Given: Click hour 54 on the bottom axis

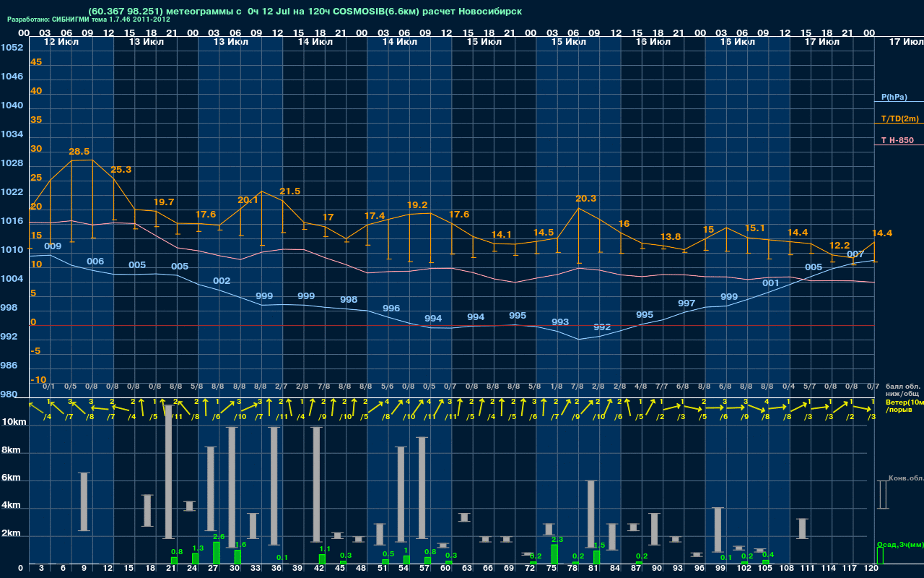Looking at the screenshot, I should coord(404,569).
